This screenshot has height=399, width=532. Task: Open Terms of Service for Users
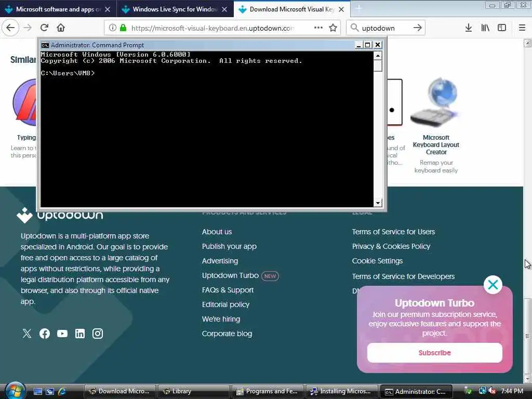(x=393, y=232)
